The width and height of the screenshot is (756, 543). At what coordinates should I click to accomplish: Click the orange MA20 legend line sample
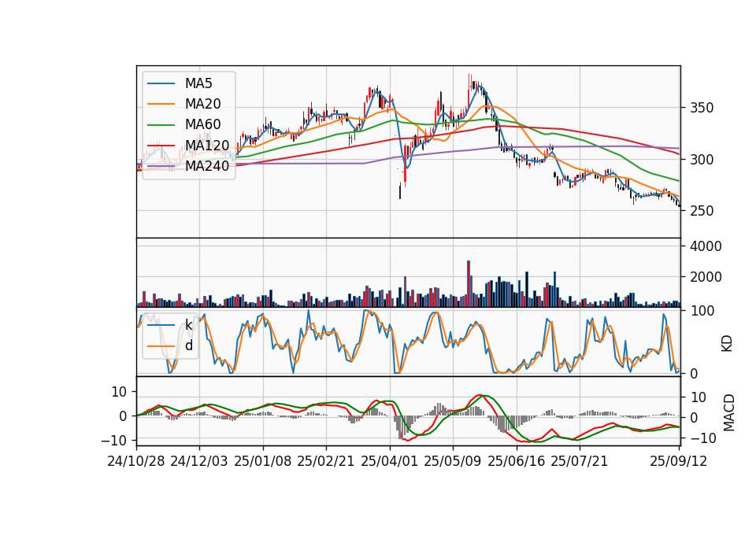coord(161,104)
